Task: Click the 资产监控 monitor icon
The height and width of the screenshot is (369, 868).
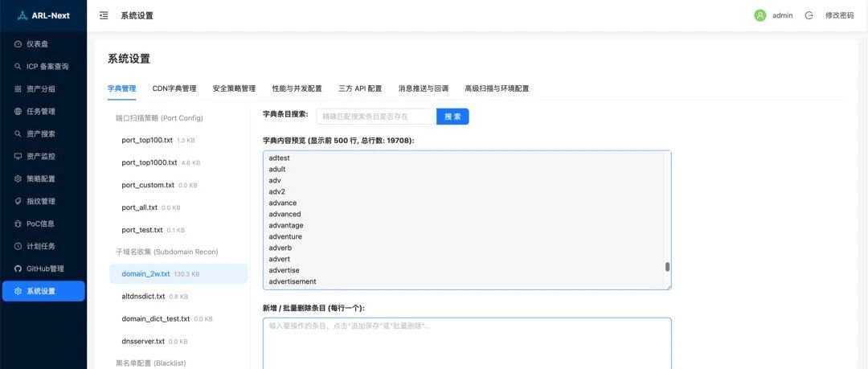Action: click(18, 156)
